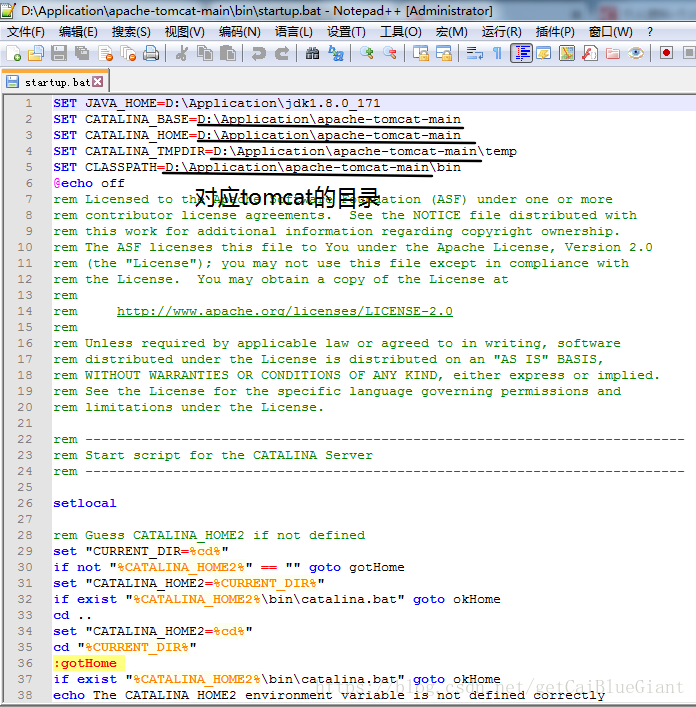The width and height of the screenshot is (696, 707).
Task: Click the user defined language icon
Action: tap(544, 53)
